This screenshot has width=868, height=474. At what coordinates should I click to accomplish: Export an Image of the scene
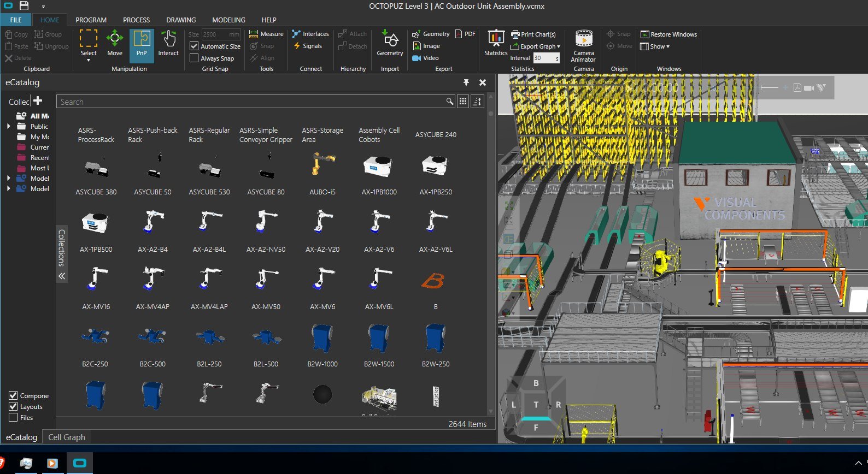click(426, 46)
